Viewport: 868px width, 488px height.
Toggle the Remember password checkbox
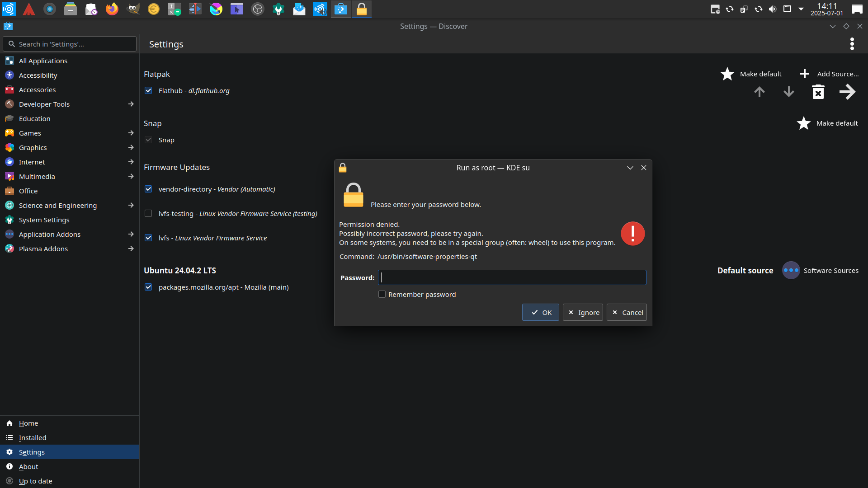click(382, 294)
